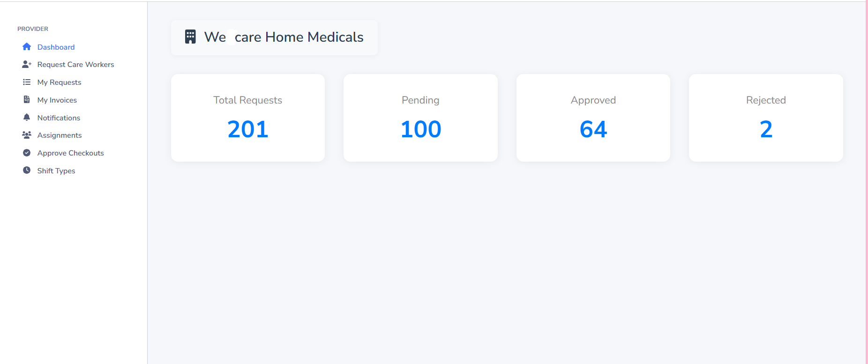Open My Requests from the sidebar
The height and width of the screenshot is (364, 868).
coord(59,82)
